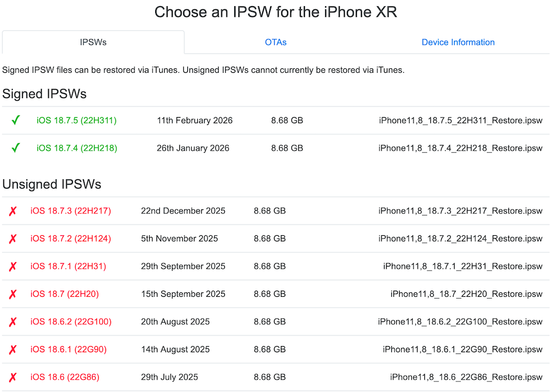Screen dimensions: 556x392
Task: Click the iPhone11,8_18.7.5_22H311_Restore.ipsw filename
Action: (460, 120)
